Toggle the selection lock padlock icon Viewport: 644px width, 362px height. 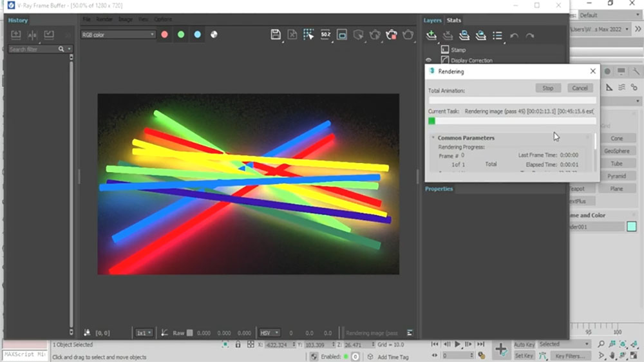point(238,345)
